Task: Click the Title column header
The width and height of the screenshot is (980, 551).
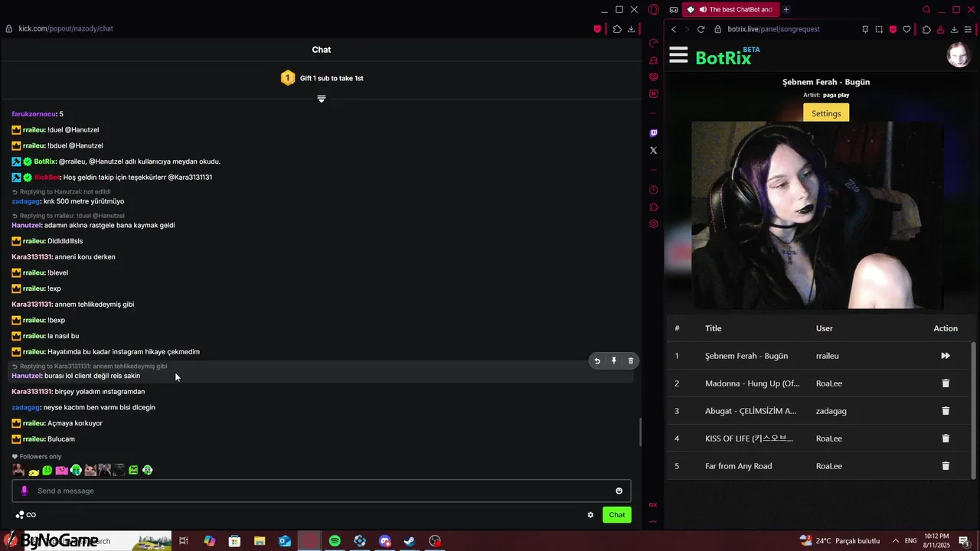Action: pyautogui.click(x=713, y=328)
